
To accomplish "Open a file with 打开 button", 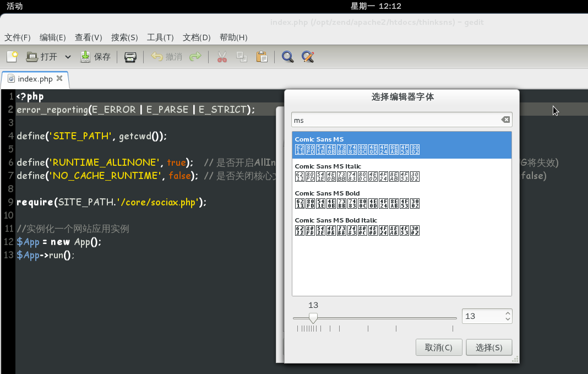I will click(42, 57).
